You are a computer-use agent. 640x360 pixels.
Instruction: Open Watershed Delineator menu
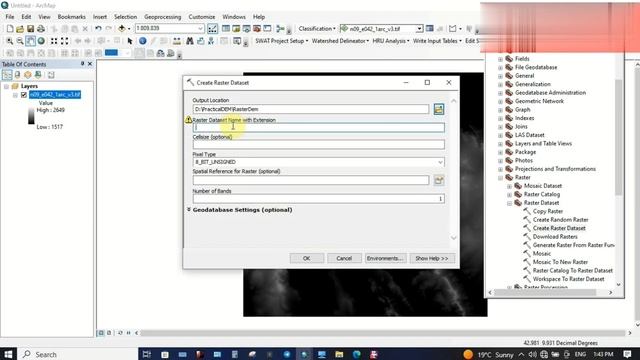(340, 41)
